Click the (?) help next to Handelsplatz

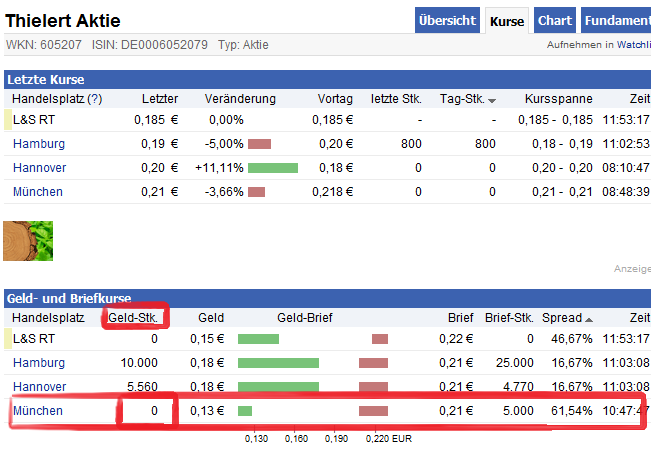(x=95, y=99)
